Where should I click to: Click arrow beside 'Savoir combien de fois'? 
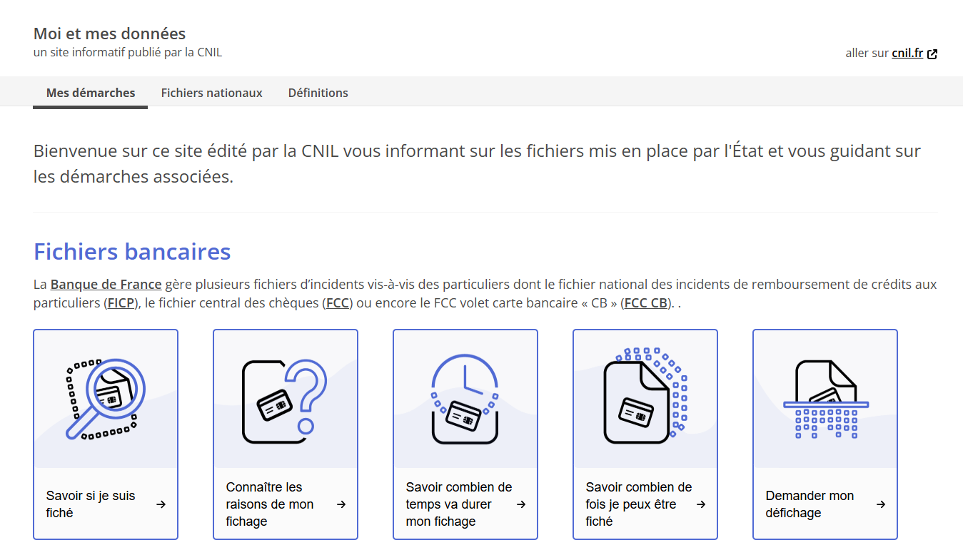(x=701, y=504)
